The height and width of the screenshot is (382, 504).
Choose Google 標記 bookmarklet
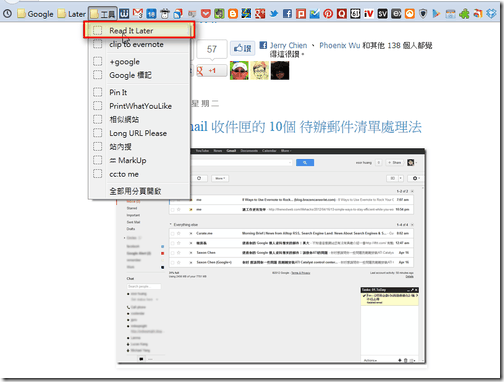tap(139, 75)
